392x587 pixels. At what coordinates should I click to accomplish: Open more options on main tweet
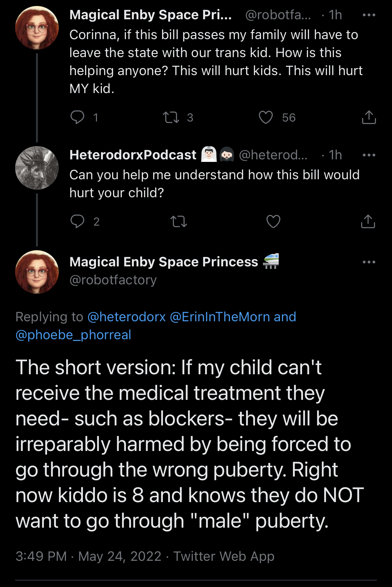point(369,262)
